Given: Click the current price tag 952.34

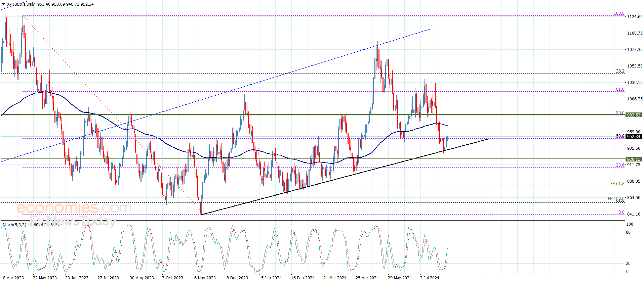Looking at the screenshot, I should [x=633, y=136].
